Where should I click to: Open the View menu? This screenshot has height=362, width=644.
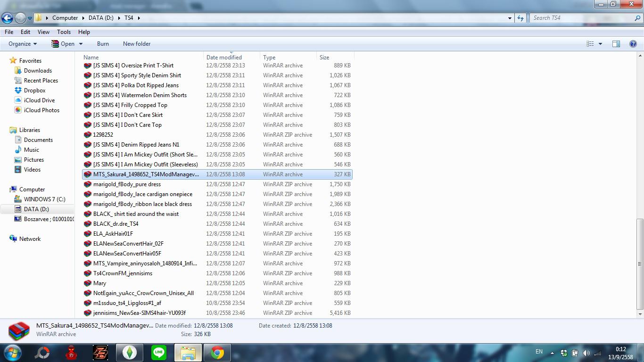pyautogui.click(x=43, y=32)
